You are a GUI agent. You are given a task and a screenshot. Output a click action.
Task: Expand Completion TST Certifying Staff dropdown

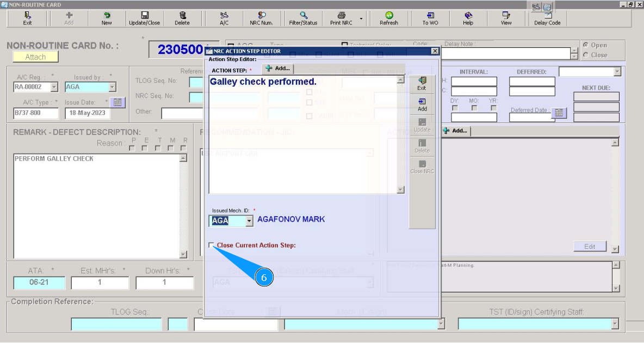click(x=615, y=324)
